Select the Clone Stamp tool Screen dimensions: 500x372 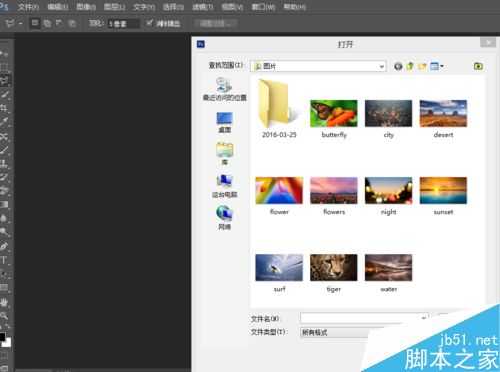[4, 163]
